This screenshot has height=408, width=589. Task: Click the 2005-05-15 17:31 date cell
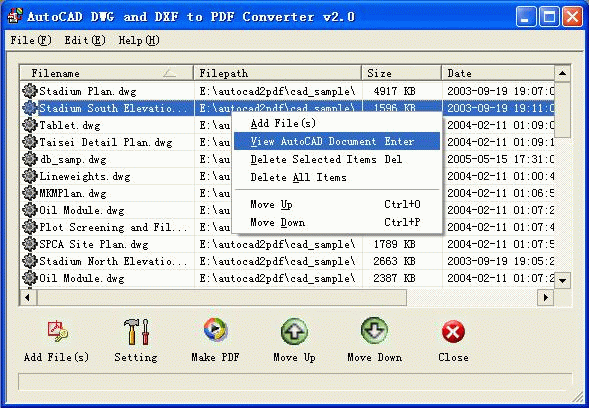click(501, 159)
